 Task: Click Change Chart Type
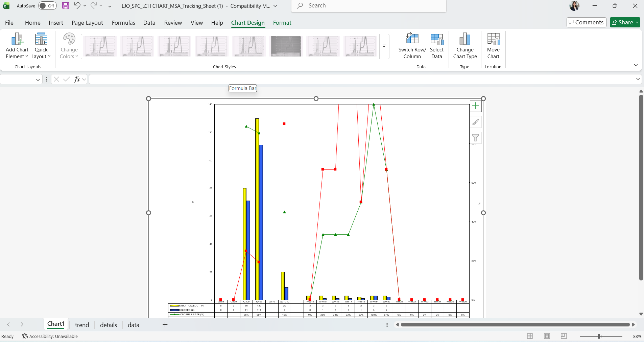click(x=465, y=46)
